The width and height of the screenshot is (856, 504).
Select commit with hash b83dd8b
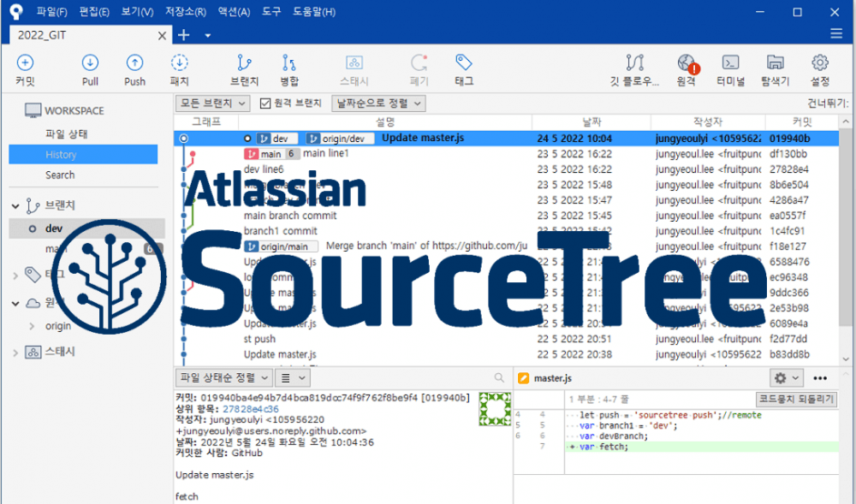point(506,354)
